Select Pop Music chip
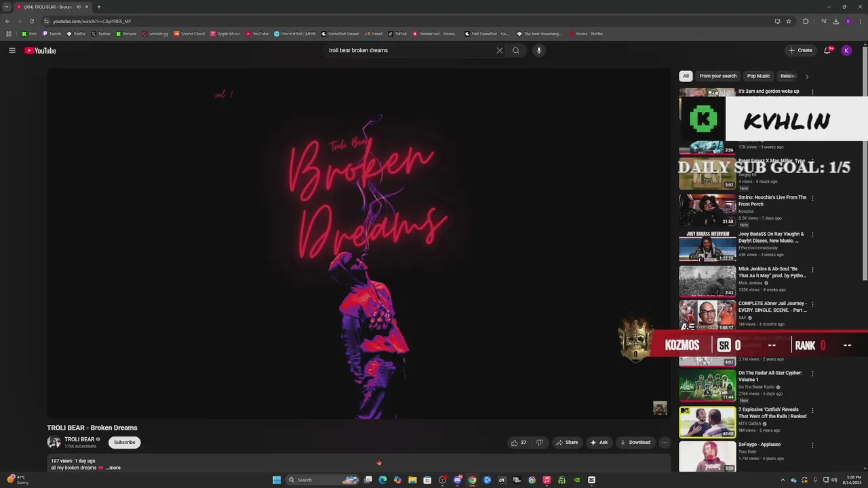This screenshot has width=868, height=488. (x=758, y=76)
